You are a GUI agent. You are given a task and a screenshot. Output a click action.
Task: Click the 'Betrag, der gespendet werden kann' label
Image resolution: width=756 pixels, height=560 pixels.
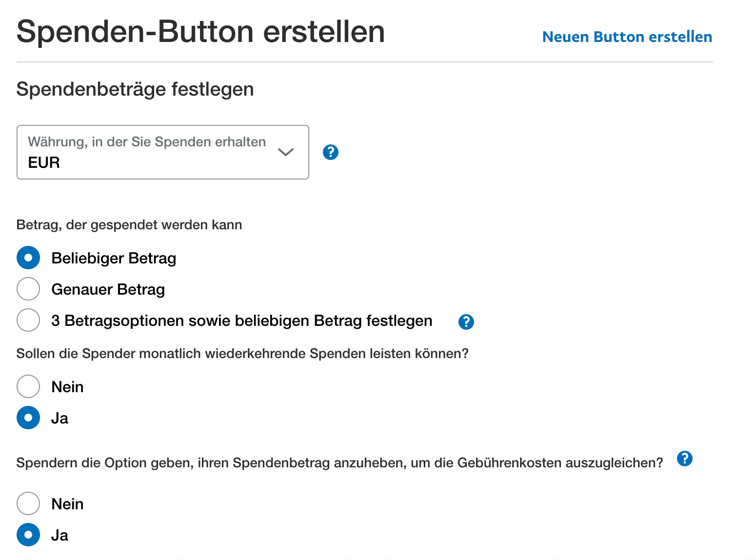[x=129, y=225]
